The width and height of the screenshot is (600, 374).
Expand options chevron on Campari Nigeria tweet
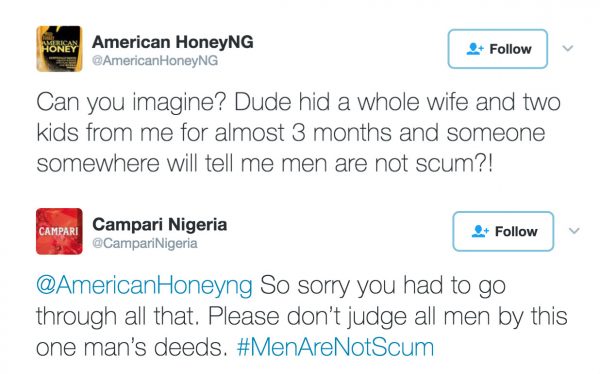[574, 231]
